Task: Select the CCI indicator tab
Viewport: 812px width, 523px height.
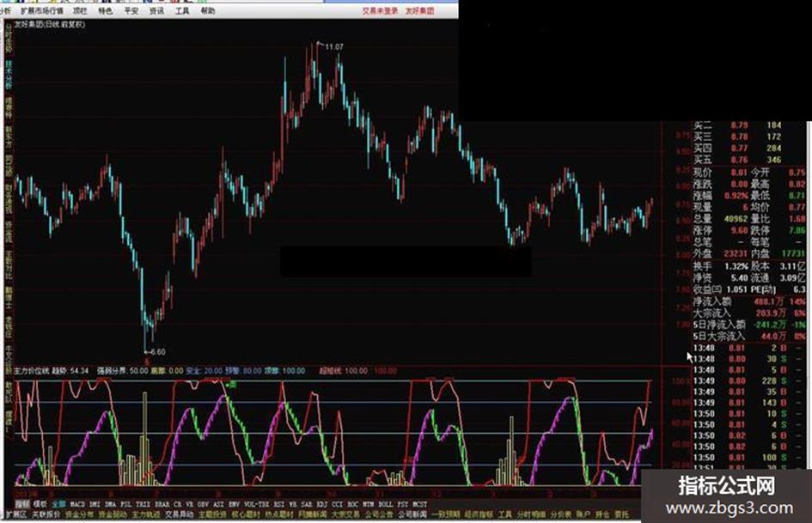Action: click(337, 504)
